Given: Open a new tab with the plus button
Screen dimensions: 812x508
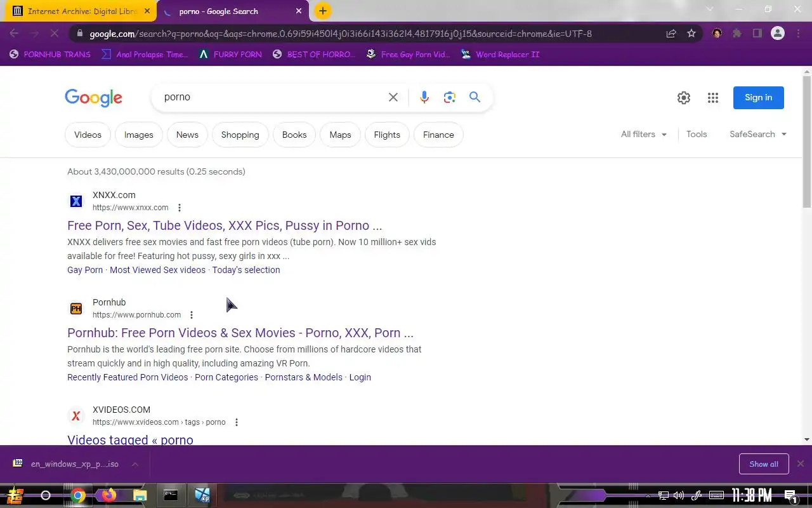Looking at the screenshot, I should click(x=322, y=11).
